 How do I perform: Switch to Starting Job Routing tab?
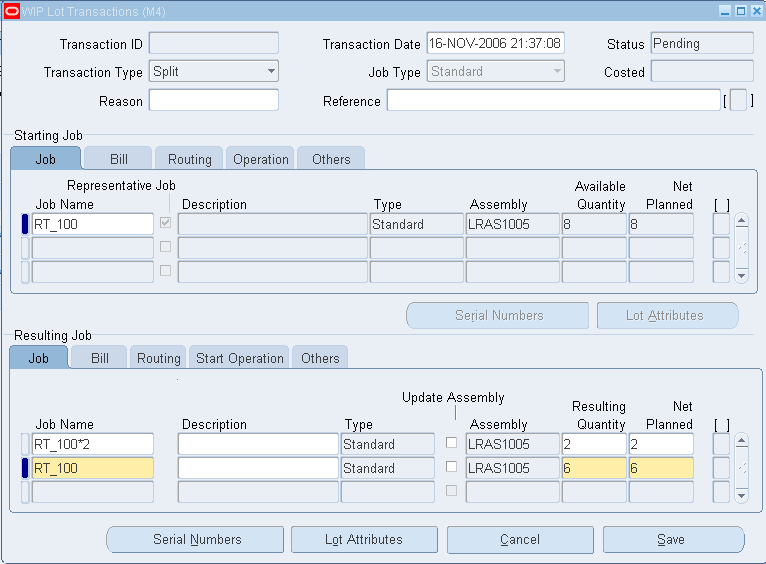coord(189,159)
